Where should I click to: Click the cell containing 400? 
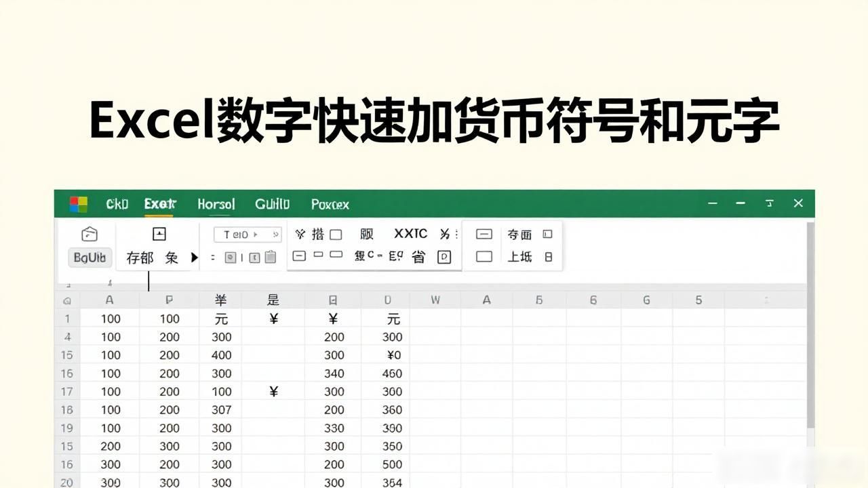click(221, 354)
